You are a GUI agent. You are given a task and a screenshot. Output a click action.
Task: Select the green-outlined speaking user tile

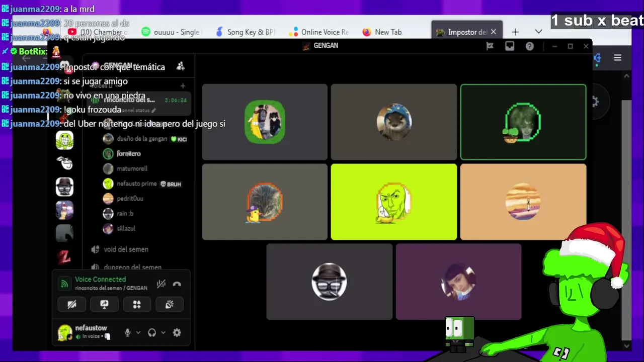(x=523, y=122)
